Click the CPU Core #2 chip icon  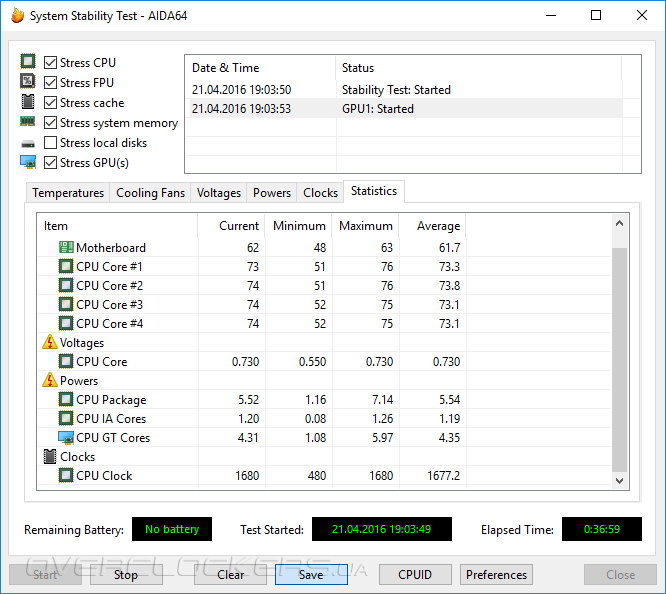coord(66,285)
